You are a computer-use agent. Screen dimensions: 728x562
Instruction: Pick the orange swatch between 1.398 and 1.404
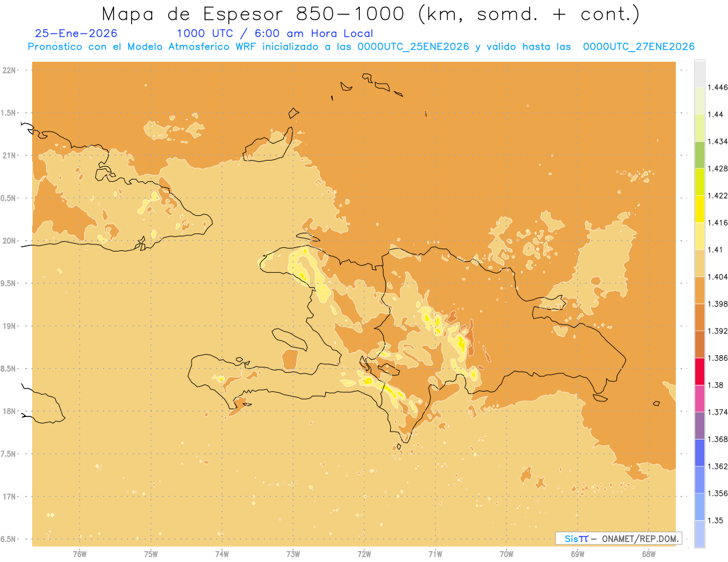pyautogui.click(x=699, y=290)
